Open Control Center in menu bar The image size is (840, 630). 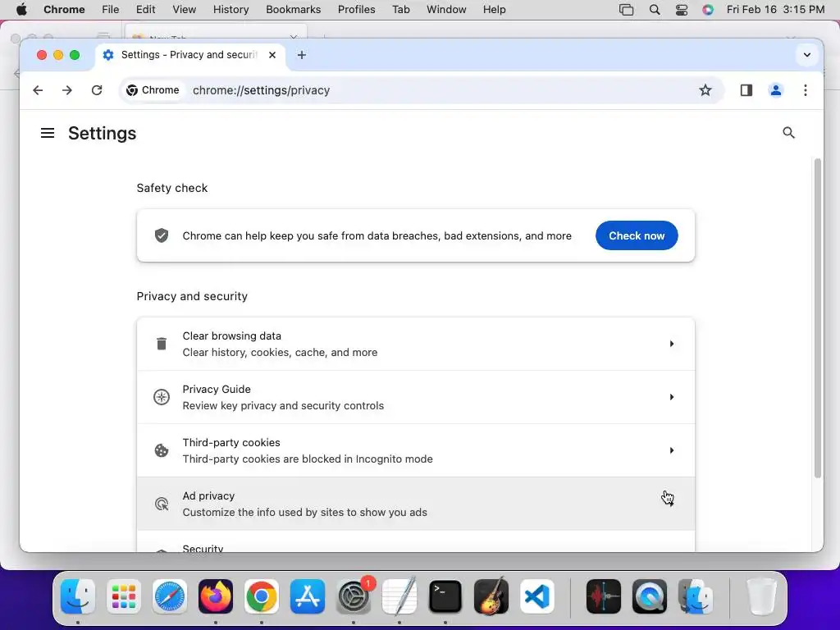click(682, 9)
